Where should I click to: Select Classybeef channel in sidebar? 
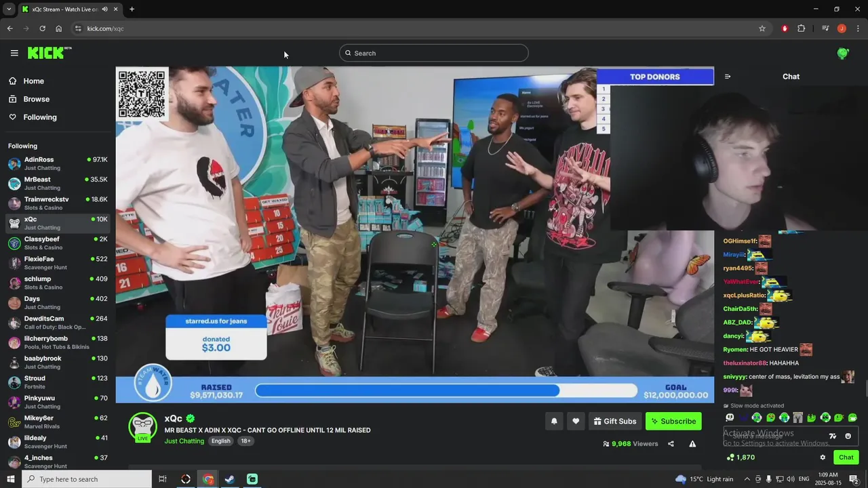click(x=58, y=243)
